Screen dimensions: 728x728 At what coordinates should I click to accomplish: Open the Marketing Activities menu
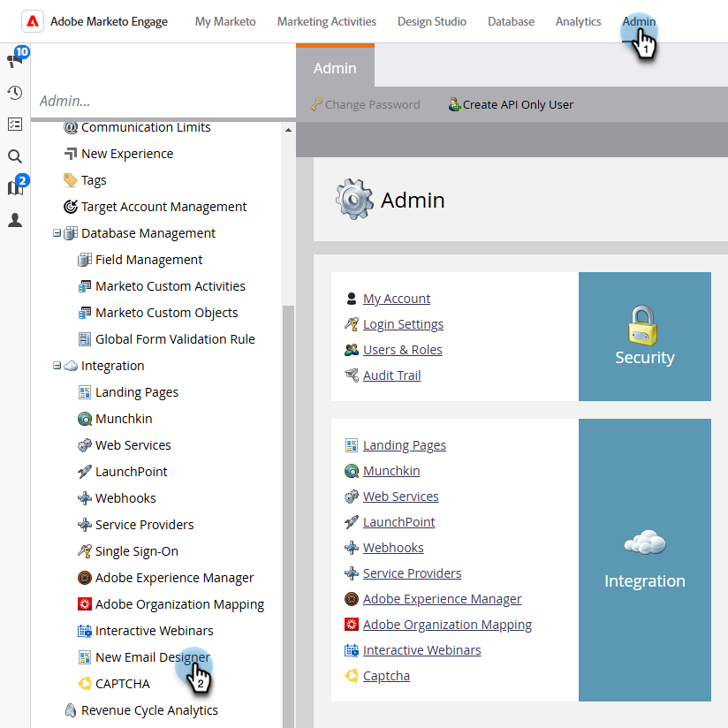pyautogui.click(x=326, y=21)
